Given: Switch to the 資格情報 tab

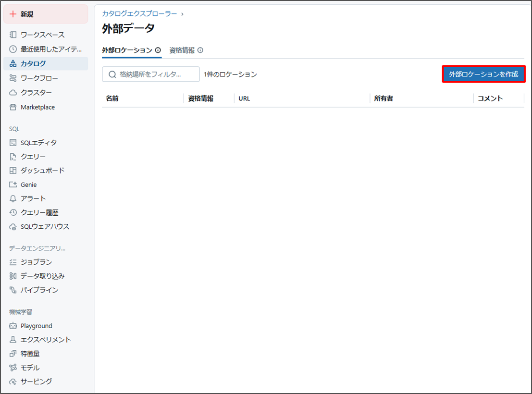Looking at the screenshot, I should point(182,50).
